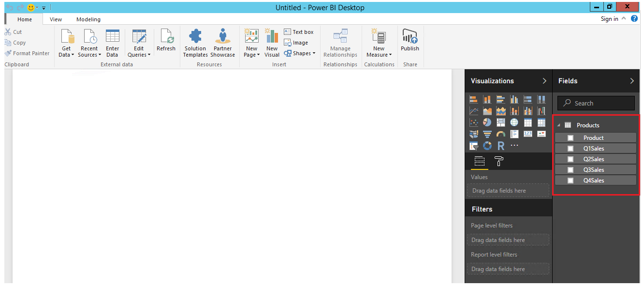Screen dimensions: 644x288
Task: Select the Clustered column chart visual
Action: pos(514,99)
